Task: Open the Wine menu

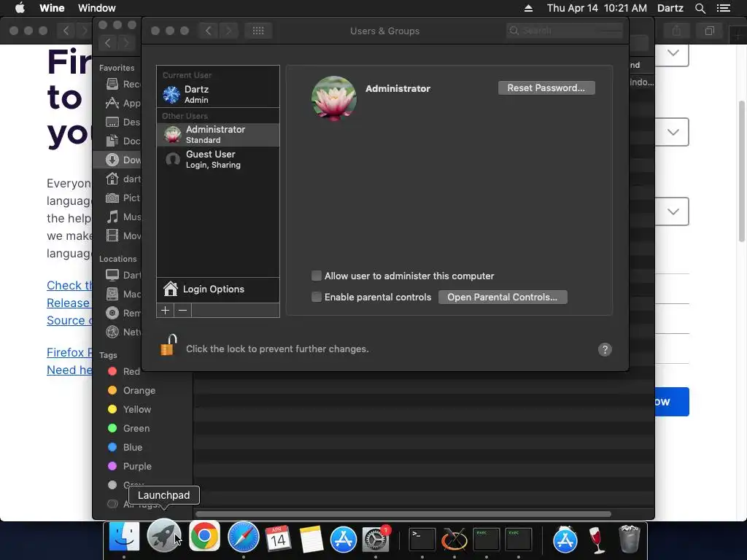Action: click(52, 8)
